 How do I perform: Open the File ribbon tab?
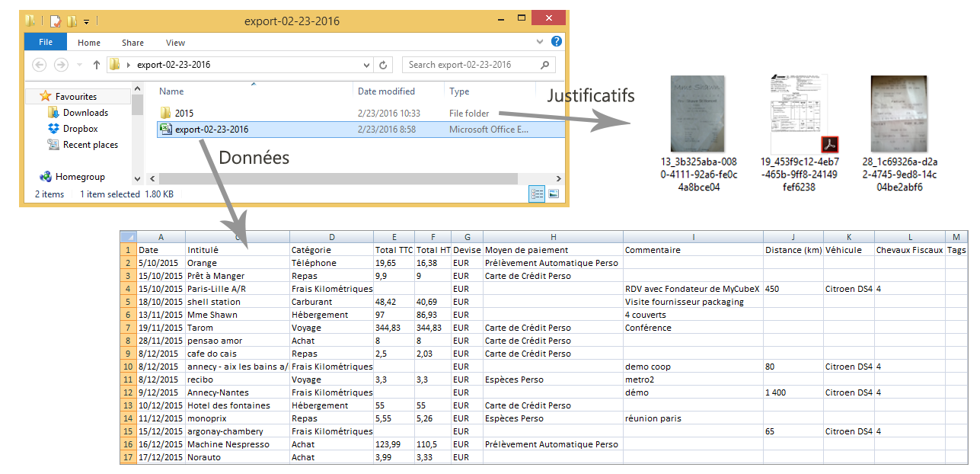(x=45, y=43)
